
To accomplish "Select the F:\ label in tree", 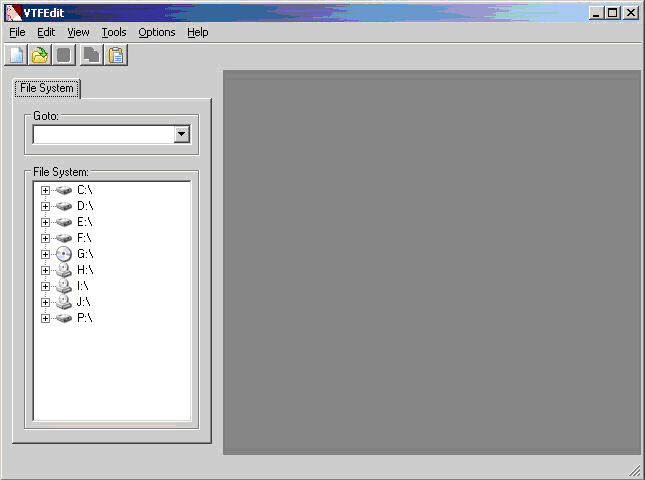I will [x=84, y=238].
